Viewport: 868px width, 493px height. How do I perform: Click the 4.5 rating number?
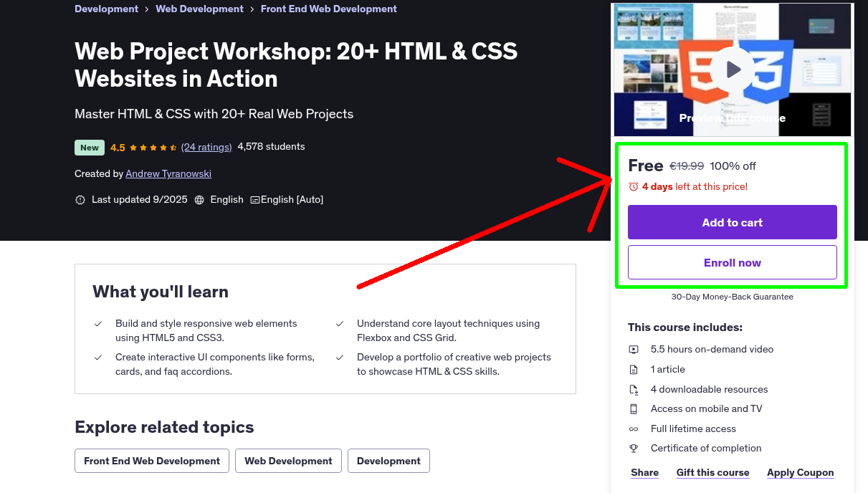[x=118, y=148]
